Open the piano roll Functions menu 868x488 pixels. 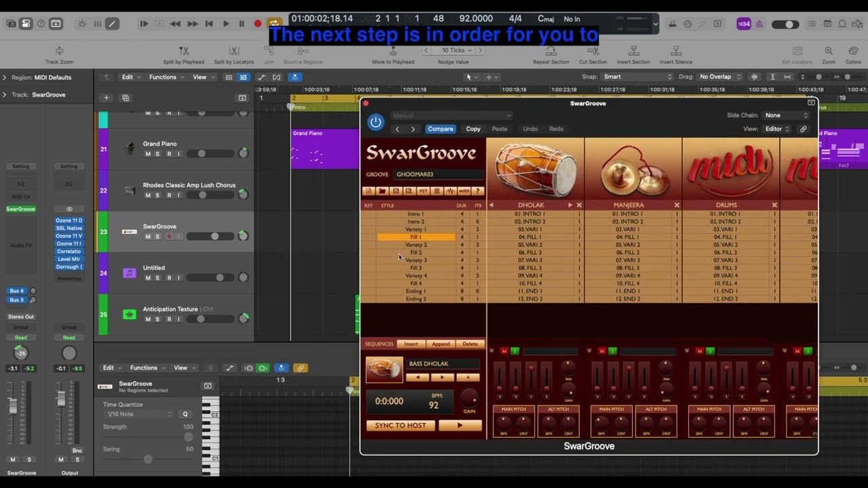pyautogui.click(x=146, y=368)
